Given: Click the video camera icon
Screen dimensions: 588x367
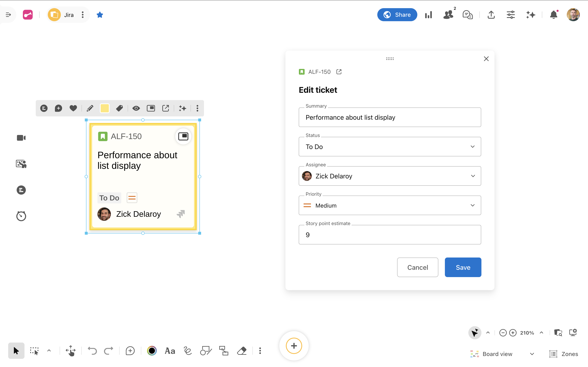Looking at the screenshot, I should click(21, 138).
